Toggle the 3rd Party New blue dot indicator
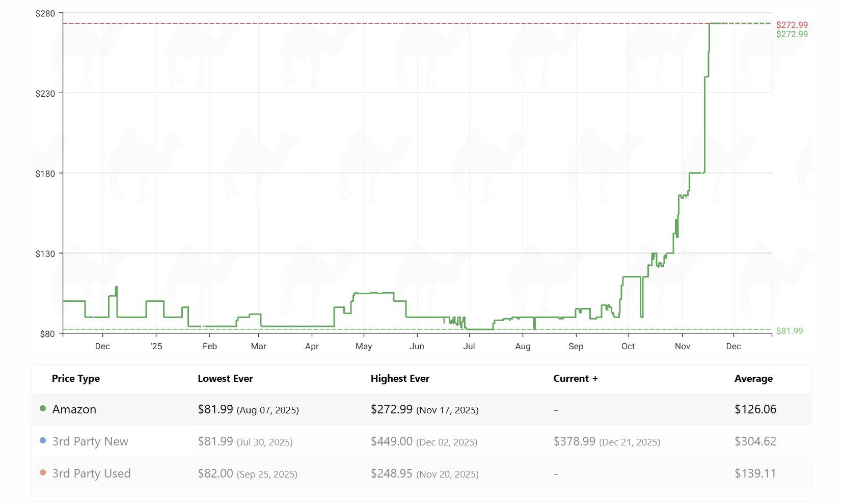The width and height of the screenshot is (844, 504). click(x=43, y=441)
